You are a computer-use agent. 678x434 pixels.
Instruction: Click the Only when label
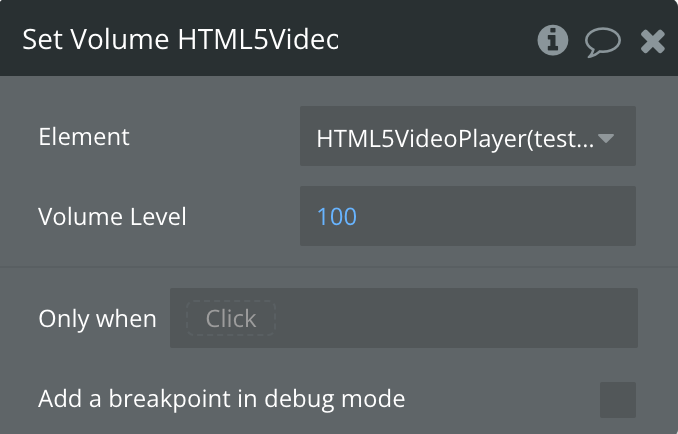point(97,319)
